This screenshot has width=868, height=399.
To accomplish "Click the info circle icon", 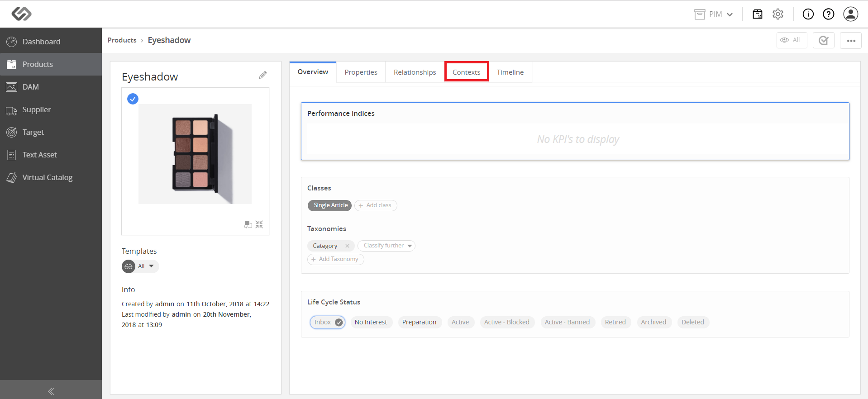I will [x=808, y=14].
